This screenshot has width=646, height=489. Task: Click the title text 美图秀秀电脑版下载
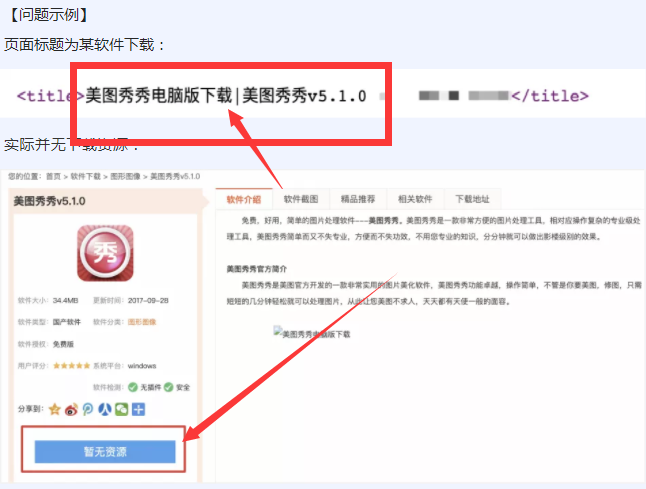pyautogui.click(x=159, y=96)
